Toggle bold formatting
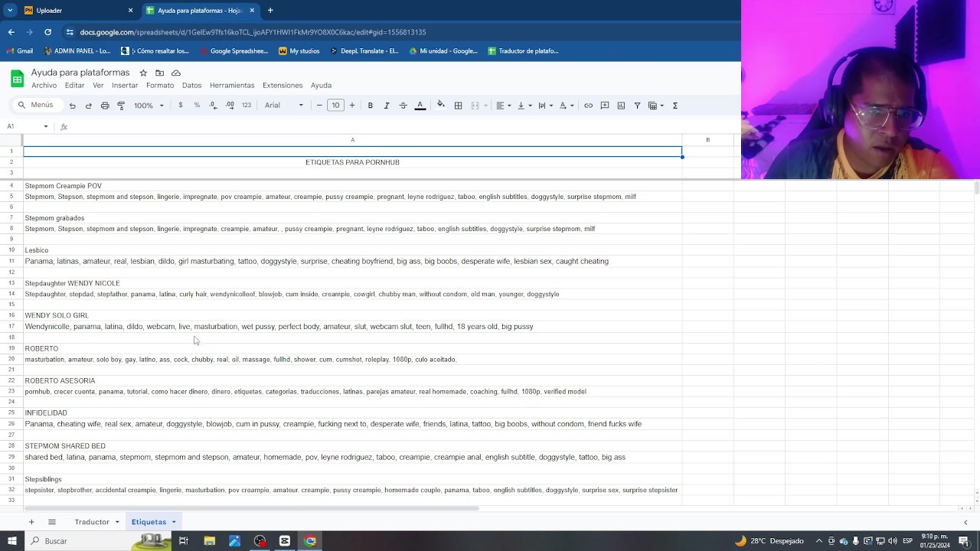Screen dimensions: 980x551 [x=370, y=106]
